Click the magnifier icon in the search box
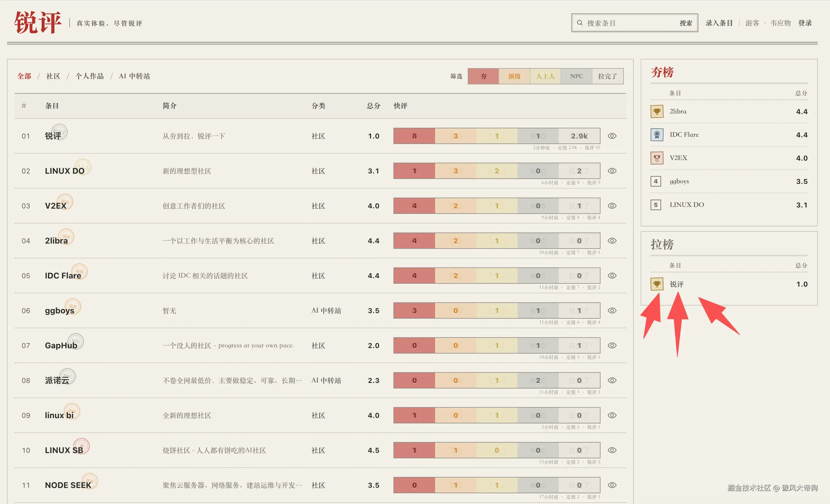The height and width of the screenshot is (504, 830). click(x=580, y=23)
